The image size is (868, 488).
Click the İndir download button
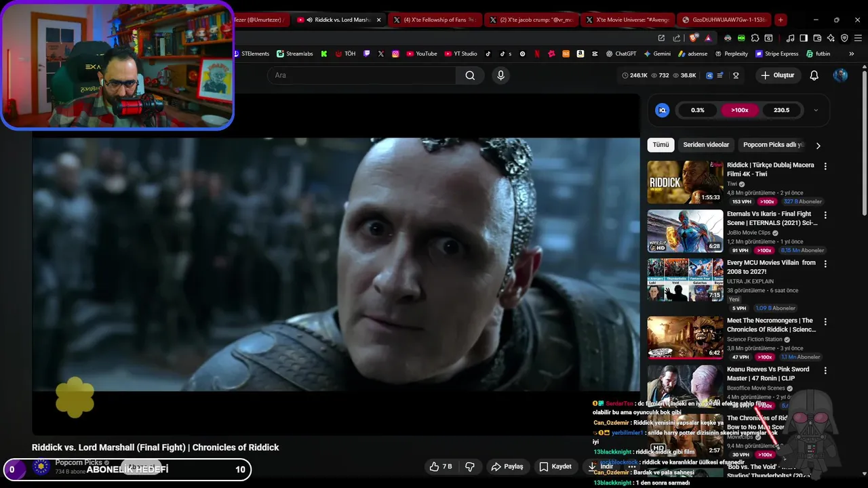click(601, 466)
